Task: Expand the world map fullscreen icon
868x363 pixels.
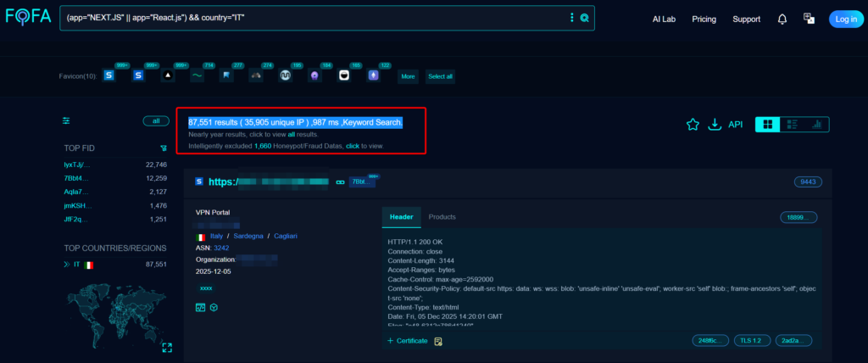Action: point(167,348)
